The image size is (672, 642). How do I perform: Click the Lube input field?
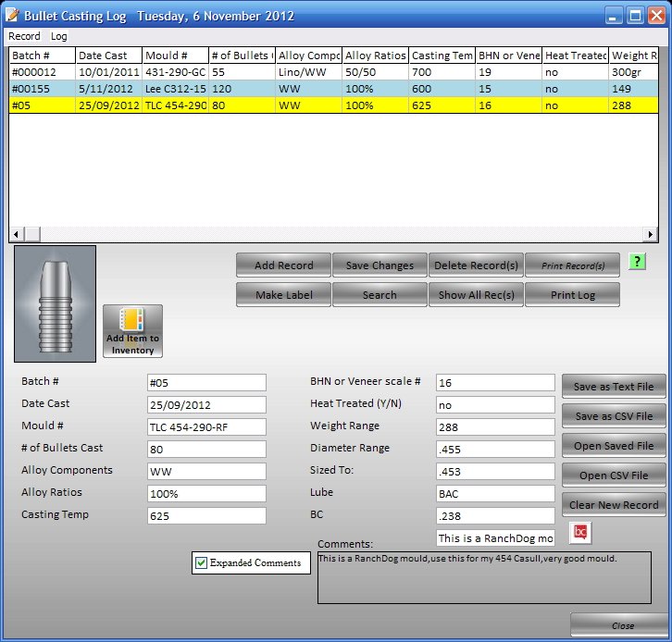[495, 494]
